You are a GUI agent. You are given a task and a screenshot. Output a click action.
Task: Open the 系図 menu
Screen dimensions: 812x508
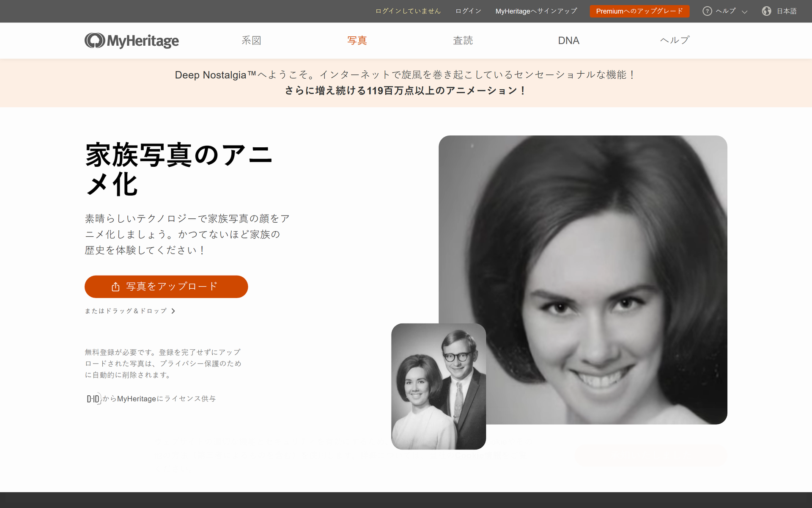(251, 41)
